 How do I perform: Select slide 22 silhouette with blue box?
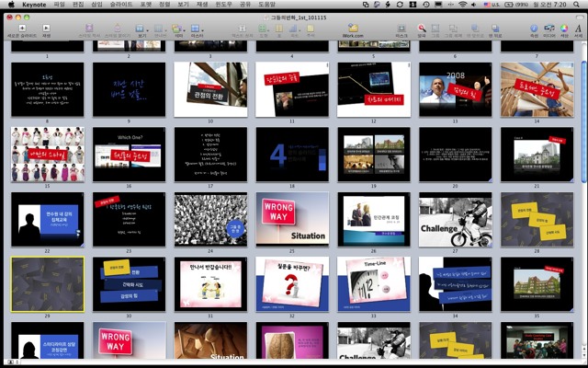pyautogui.click(x=48, y=219)
